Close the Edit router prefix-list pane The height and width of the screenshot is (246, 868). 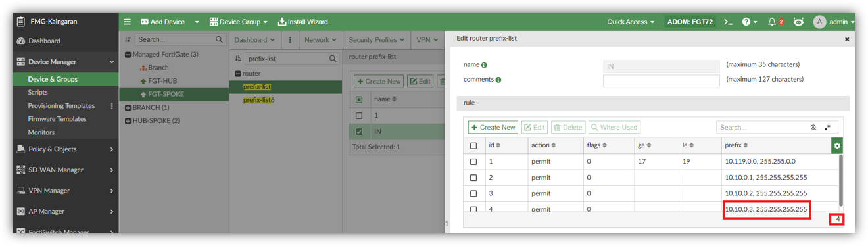click(x=847, y=39)
